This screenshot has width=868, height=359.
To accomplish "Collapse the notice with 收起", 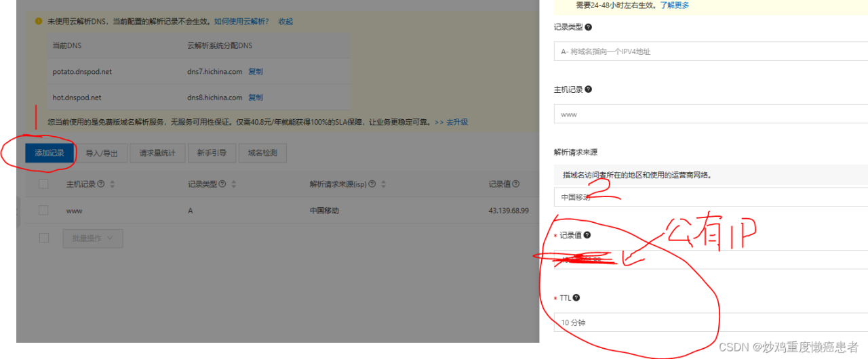I will [x=285, y=22].
